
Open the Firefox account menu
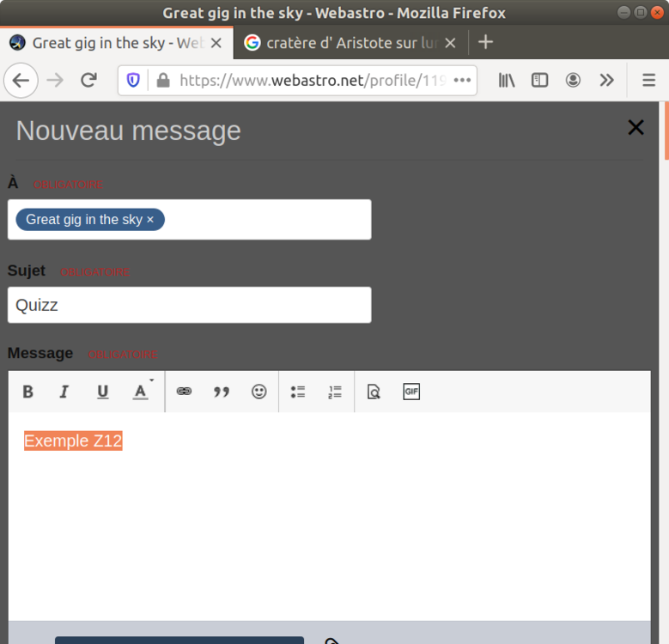click(x=573, y=80)
